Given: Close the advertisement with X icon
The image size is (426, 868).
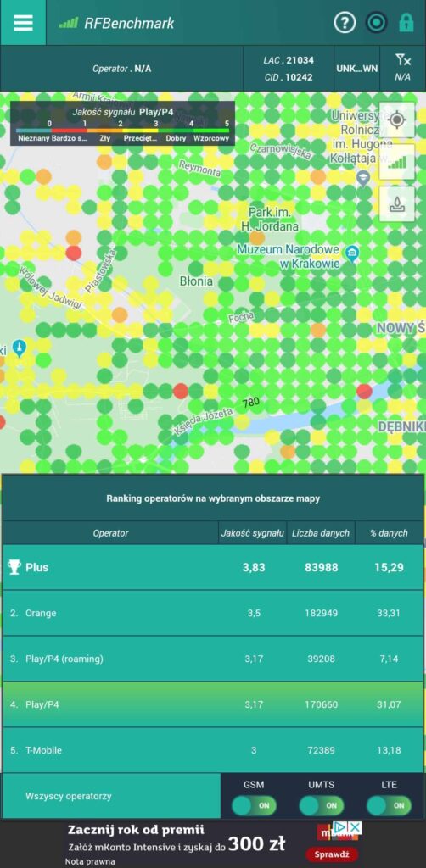Looking at the screenshot, I should 355,827.
